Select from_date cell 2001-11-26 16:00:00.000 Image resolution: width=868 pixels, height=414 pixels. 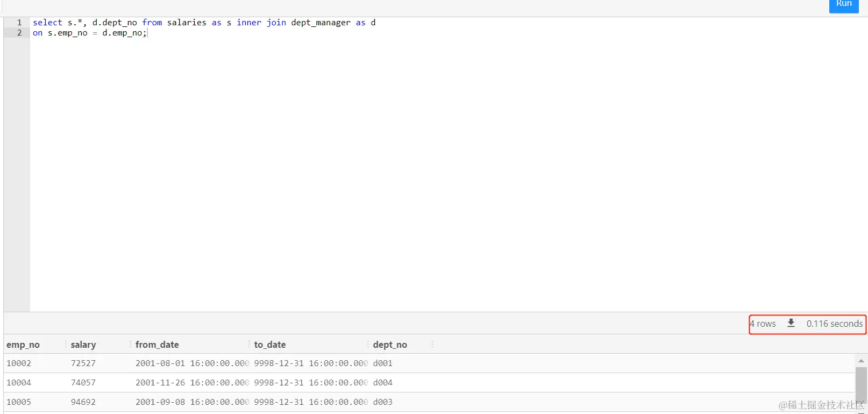coord(192,383)
